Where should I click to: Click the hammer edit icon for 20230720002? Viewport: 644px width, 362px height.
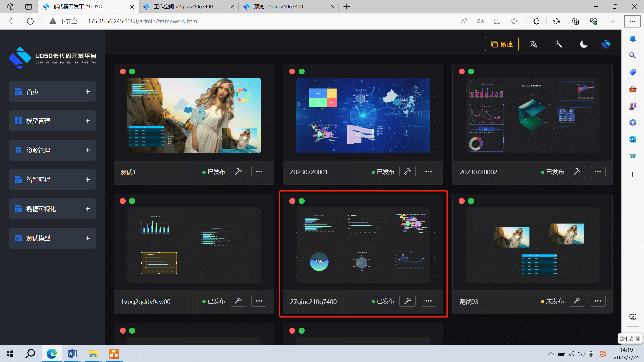click(577, 172)
